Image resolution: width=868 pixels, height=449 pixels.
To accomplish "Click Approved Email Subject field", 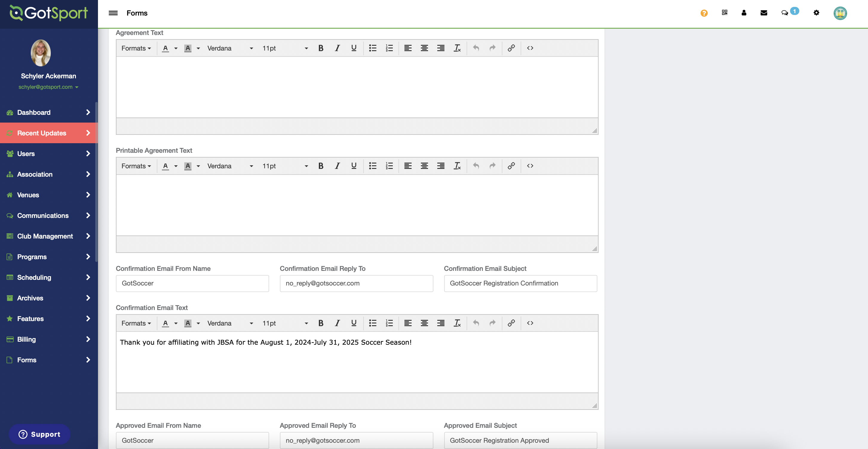I will (520, 440).
